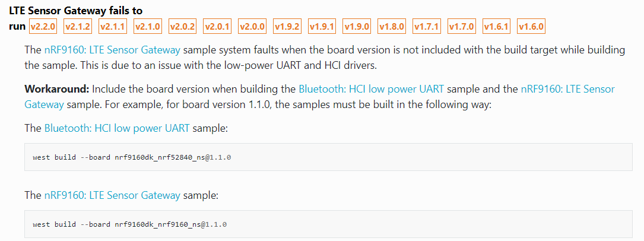Image resolution: width=644 pixels, height=241 pixels.
Task: Follow the Bluetooth: HCI low power UART link above first code block
Action: pos(117,128)
